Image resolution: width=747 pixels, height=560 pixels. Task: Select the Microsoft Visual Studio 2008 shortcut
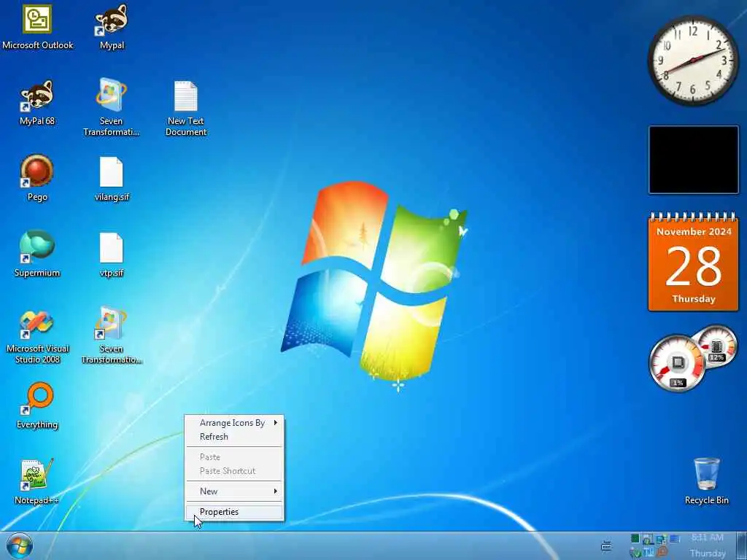pyautogui.click(x=37, y=337)
